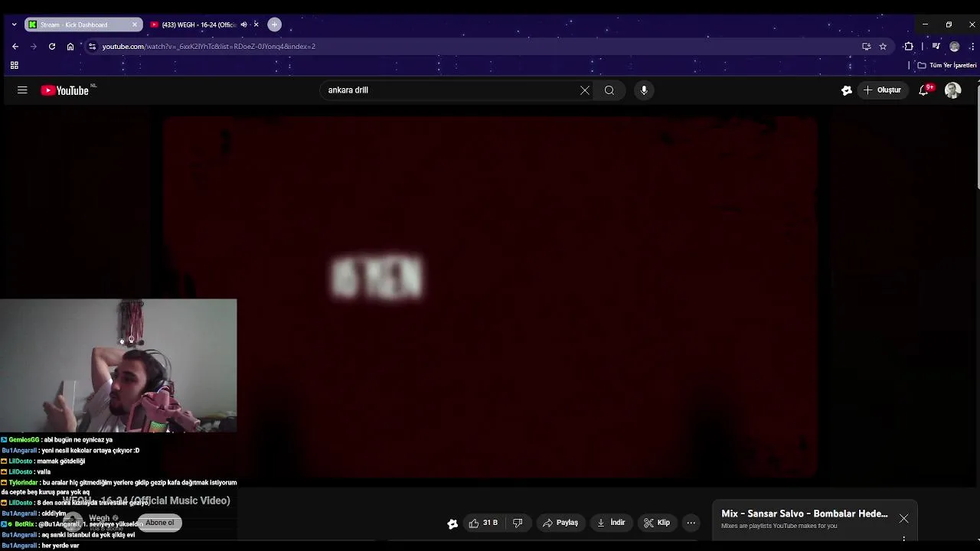Open the Chrome profile avatar
This screenshot has height=551, width=980.
point(954,47)
